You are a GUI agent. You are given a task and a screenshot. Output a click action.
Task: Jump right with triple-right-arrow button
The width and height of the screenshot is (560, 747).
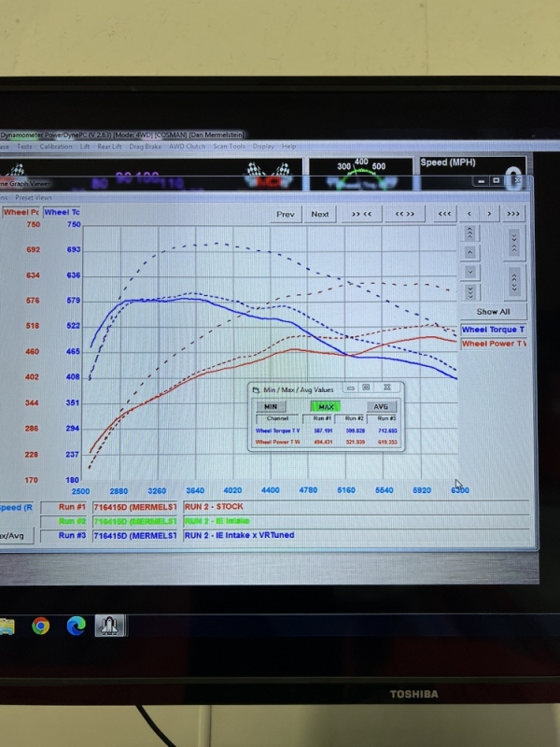[x=513, y=214]
